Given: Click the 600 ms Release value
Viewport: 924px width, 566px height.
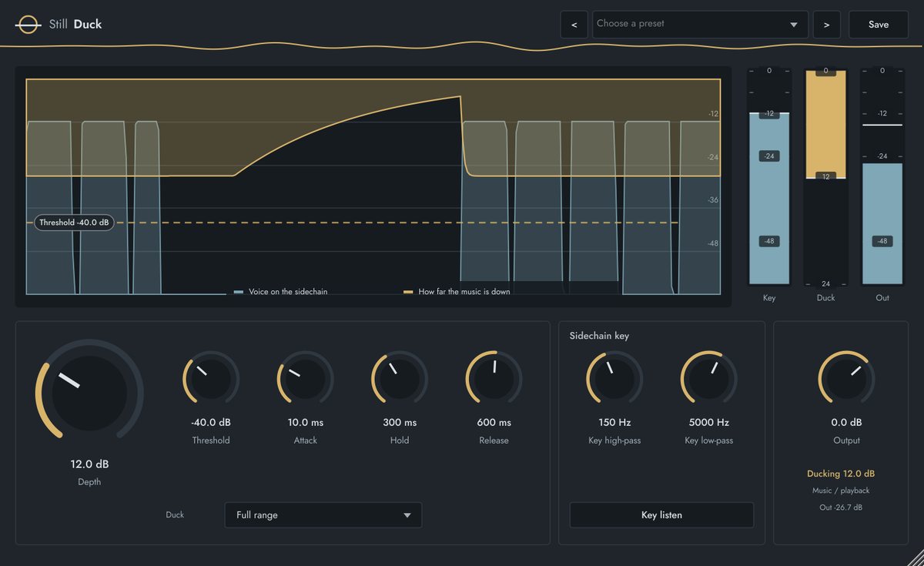Looking at the screenshot, I should tap(494, 423).
